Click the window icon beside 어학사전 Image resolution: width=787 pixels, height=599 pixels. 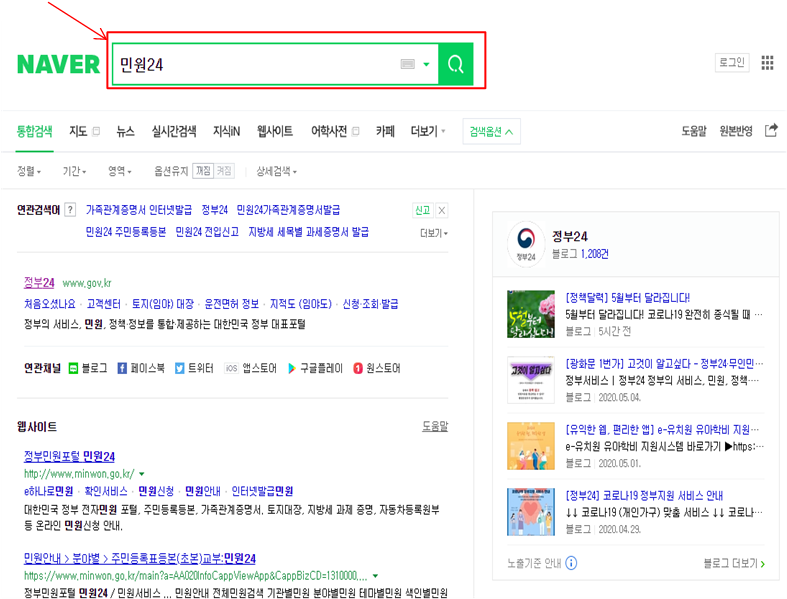click(355, 132)
